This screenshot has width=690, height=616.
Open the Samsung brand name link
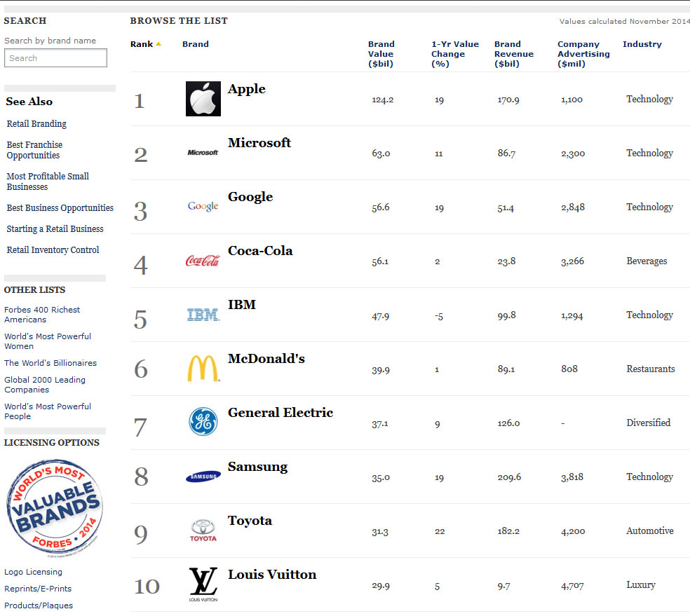[257, 467]
